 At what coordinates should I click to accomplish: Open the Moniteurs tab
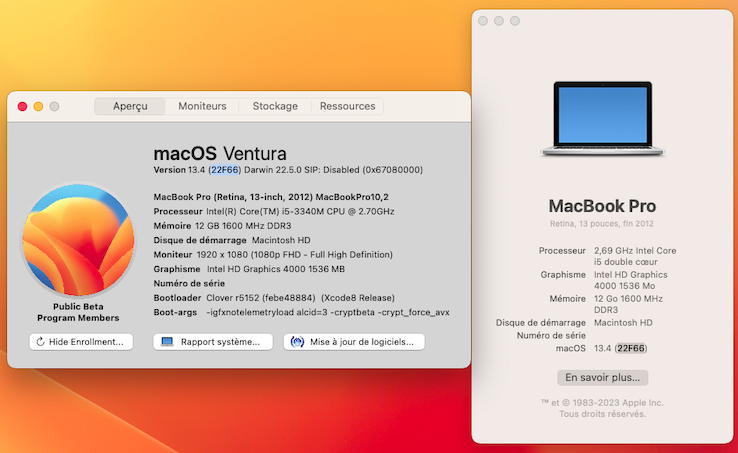[x=202, y=106]
